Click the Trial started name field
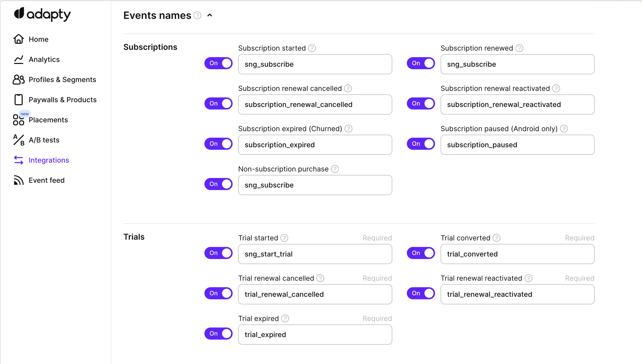 pos(315,254)
